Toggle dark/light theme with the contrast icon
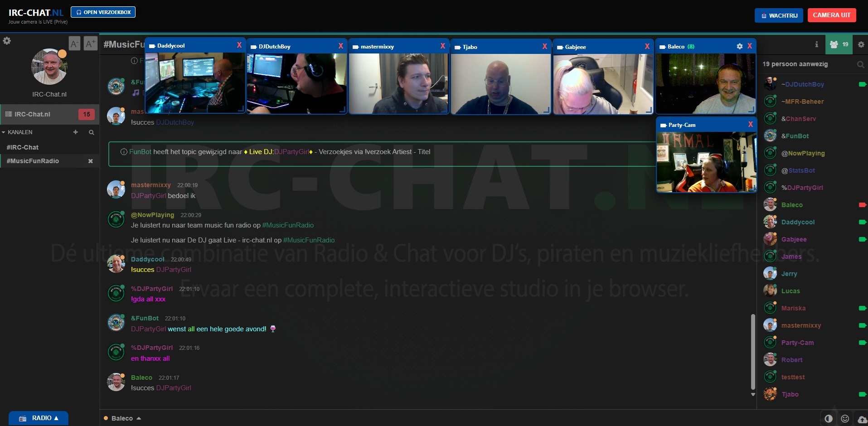Viewport: 868px width, 426px height. coord(829,419)
